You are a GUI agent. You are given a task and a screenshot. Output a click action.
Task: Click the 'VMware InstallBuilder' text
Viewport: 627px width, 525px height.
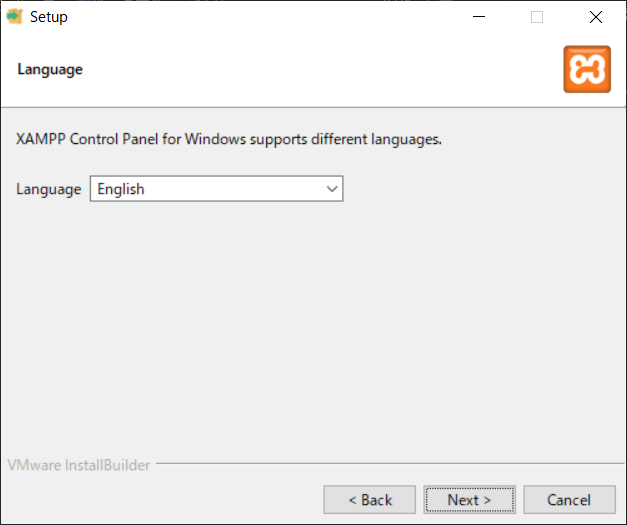(79, 465)
